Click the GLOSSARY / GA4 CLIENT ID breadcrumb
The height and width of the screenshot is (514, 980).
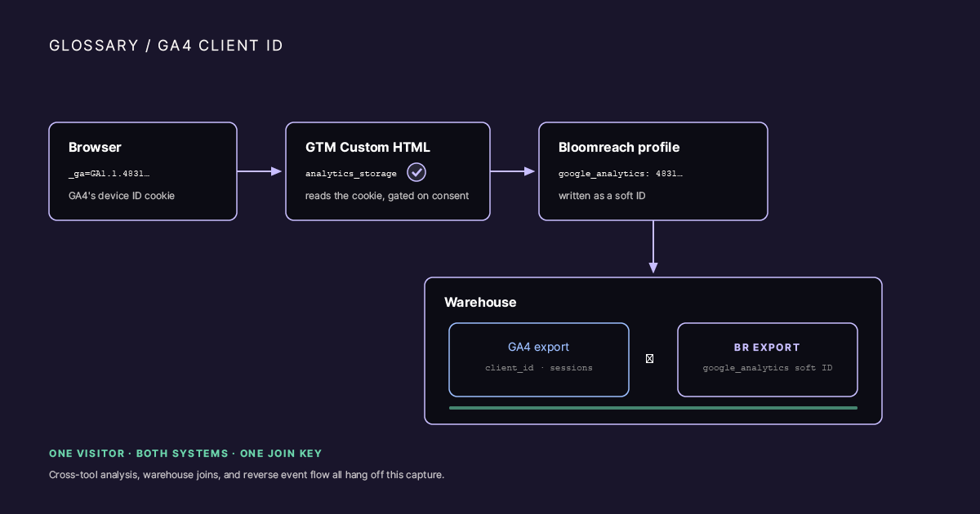pyautogui.click(x=167, y=46)
